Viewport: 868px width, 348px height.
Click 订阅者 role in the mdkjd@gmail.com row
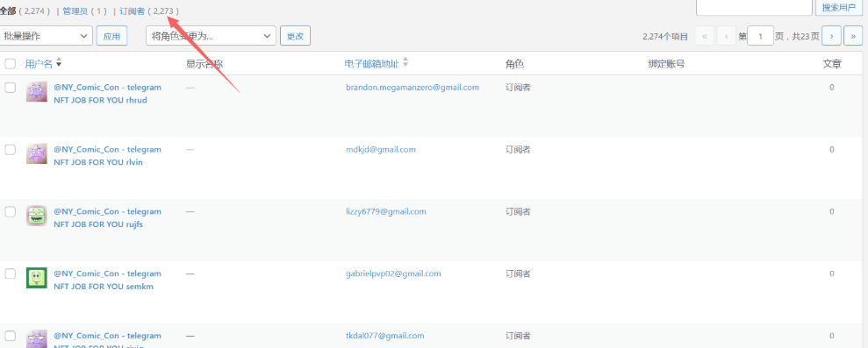pos(518,149)
